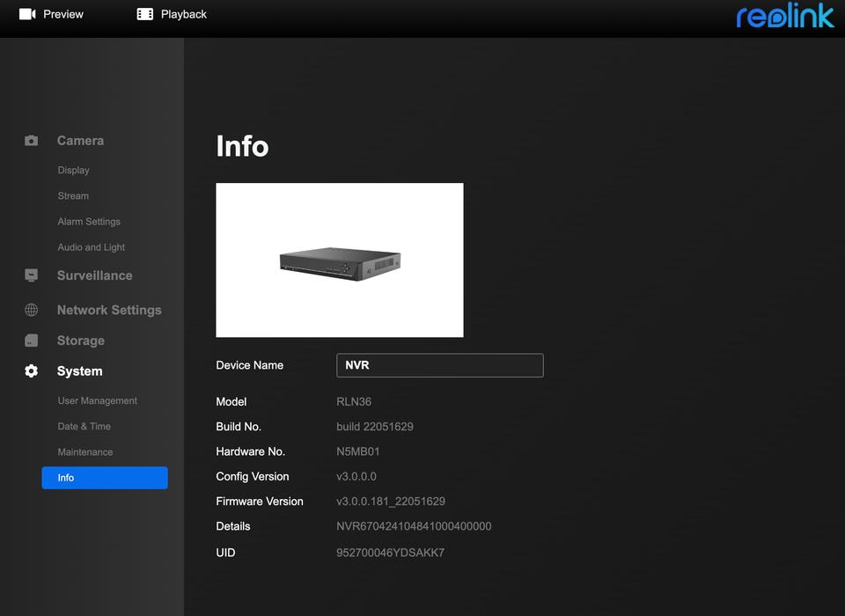This screenshot has width=845, height=616.
Task: Click the Reolink logo
Action: (785, 16)
